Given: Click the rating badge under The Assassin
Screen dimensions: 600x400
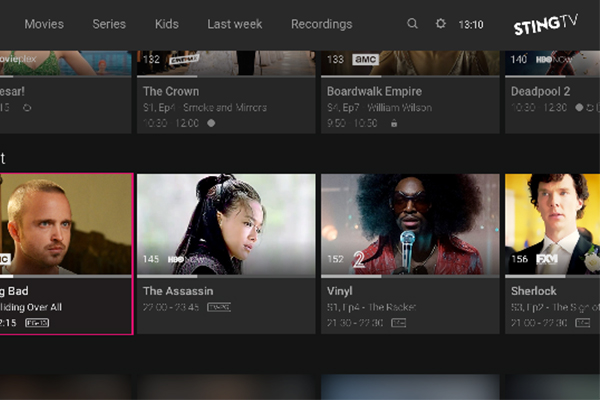Looking at the screenshot, I should coord(219,307).
